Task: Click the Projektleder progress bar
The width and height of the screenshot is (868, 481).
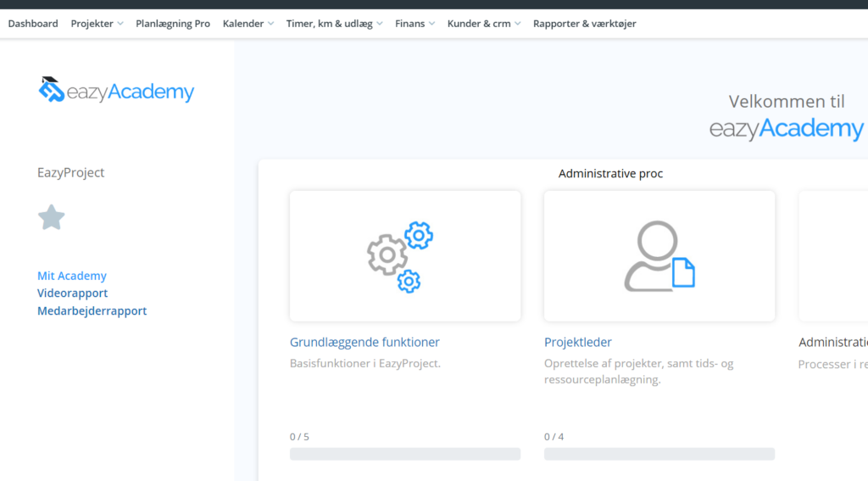Action: (659, 454)
